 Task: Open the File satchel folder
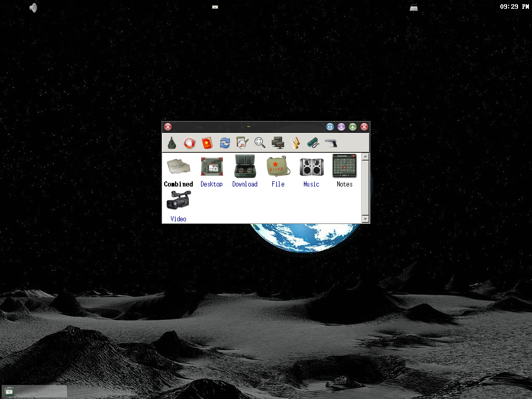278,171
